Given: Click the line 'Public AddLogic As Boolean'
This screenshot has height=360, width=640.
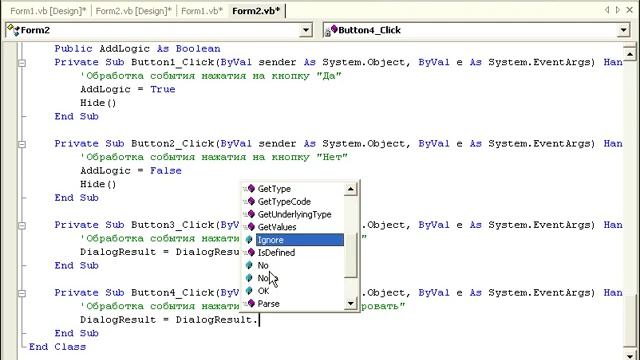Looking at the screenshot, I should pyautogui.click(x=138, y=49).
